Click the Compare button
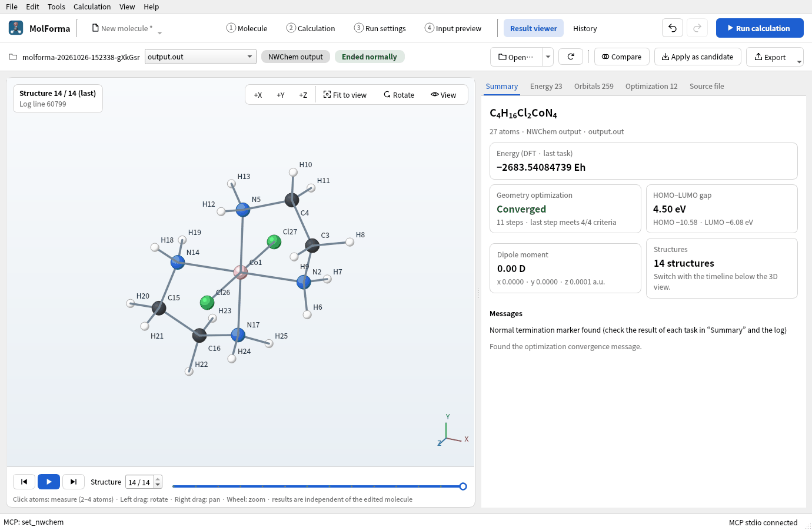This screenshot has height=530, width=812. [x=622, y=57]
